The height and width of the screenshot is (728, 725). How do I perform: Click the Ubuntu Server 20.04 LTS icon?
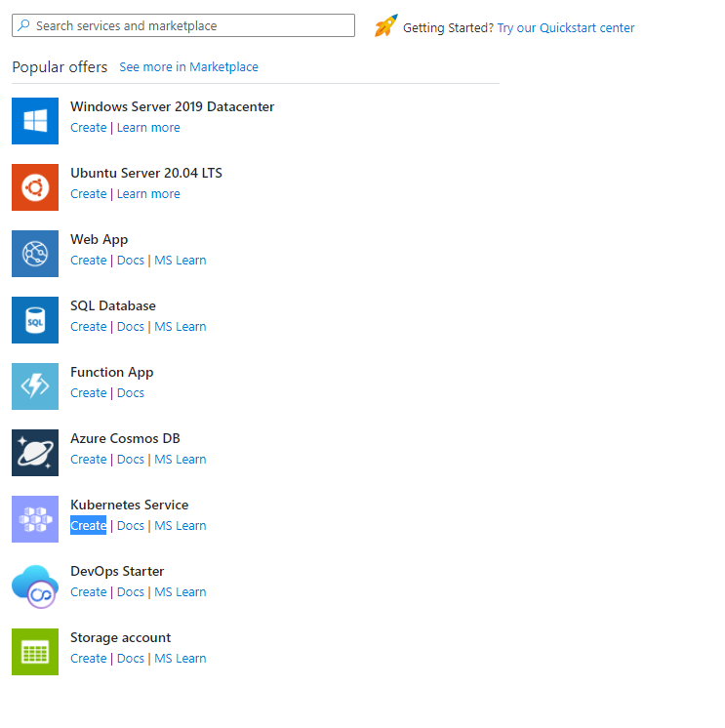tap(35, 187)
